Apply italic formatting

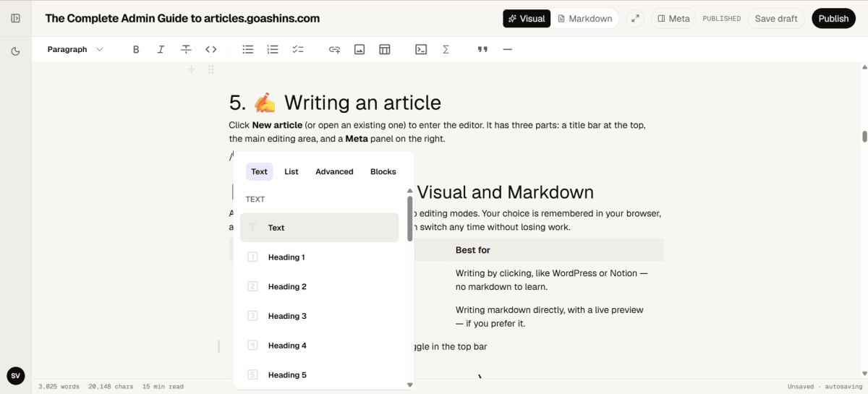pyautogui.click(x=161, y=49)
